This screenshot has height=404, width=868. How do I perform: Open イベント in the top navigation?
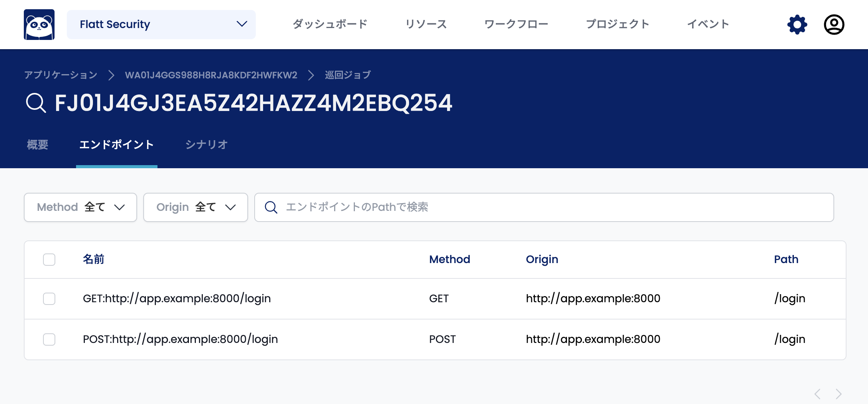point(708,24)
